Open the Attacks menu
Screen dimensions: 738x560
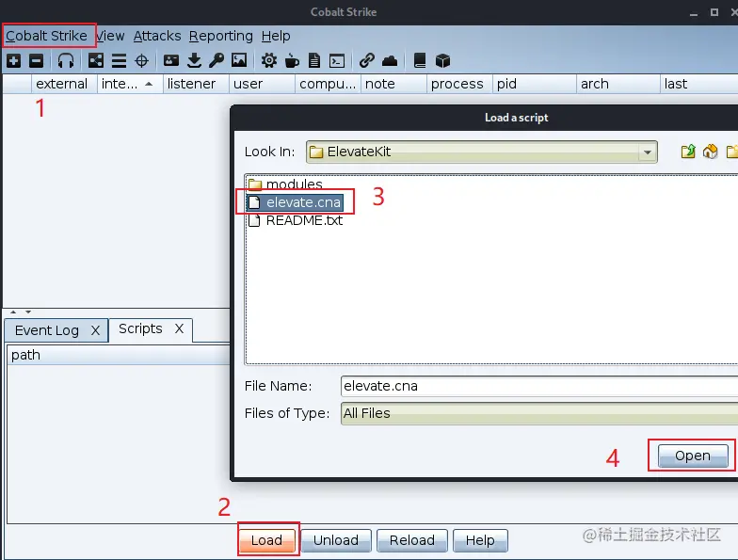[157, 36]
